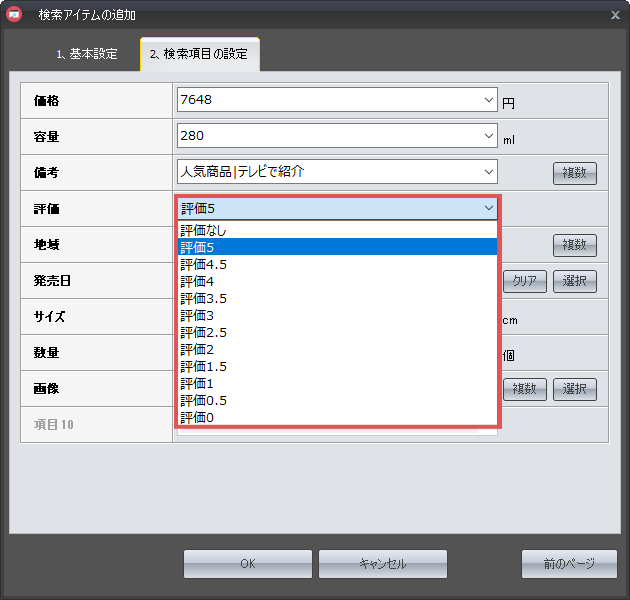Confirm with the OK button
Image resolution: width=630 pixels, height=600 pixels.
coord(247,564)
